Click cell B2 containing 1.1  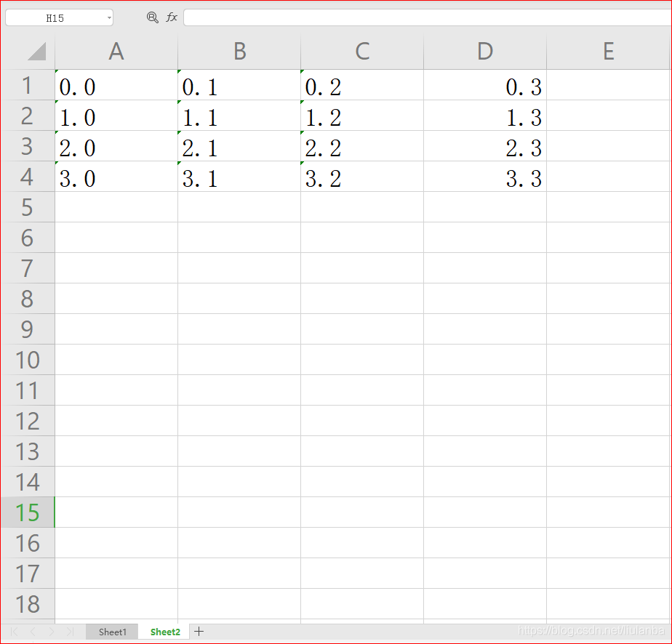tap(239, 116)
